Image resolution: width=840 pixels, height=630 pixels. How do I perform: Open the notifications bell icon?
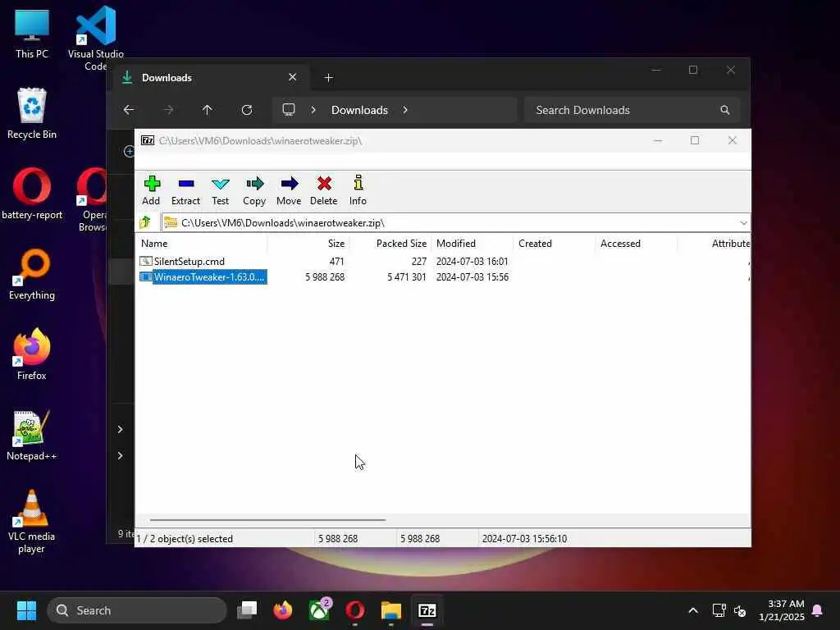click(x=818, y=610)
